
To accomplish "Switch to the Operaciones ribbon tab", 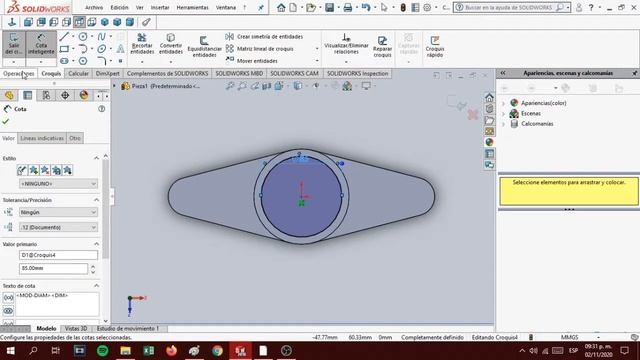I will pyautogui.click(x=19, y=73).
